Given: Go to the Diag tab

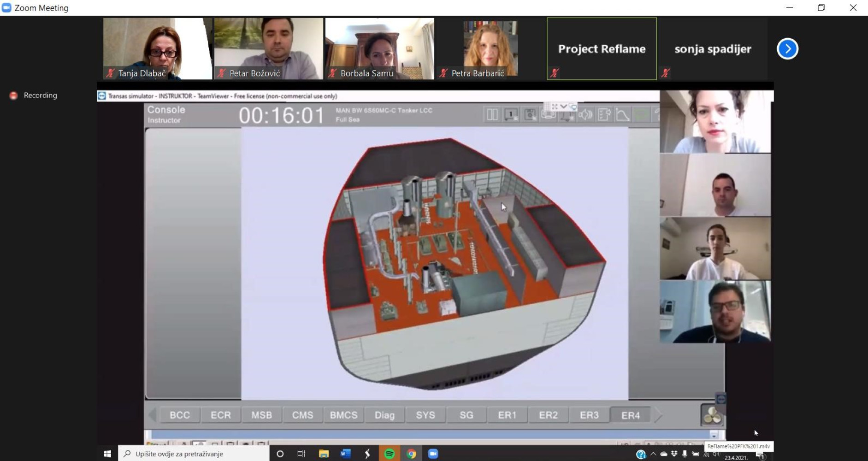Looking at the screenshot, I should (384, 415).
